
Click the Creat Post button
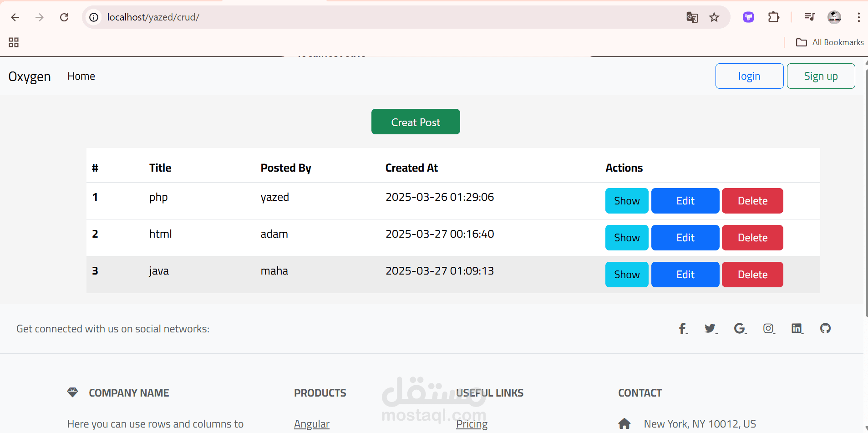point(416,122)
